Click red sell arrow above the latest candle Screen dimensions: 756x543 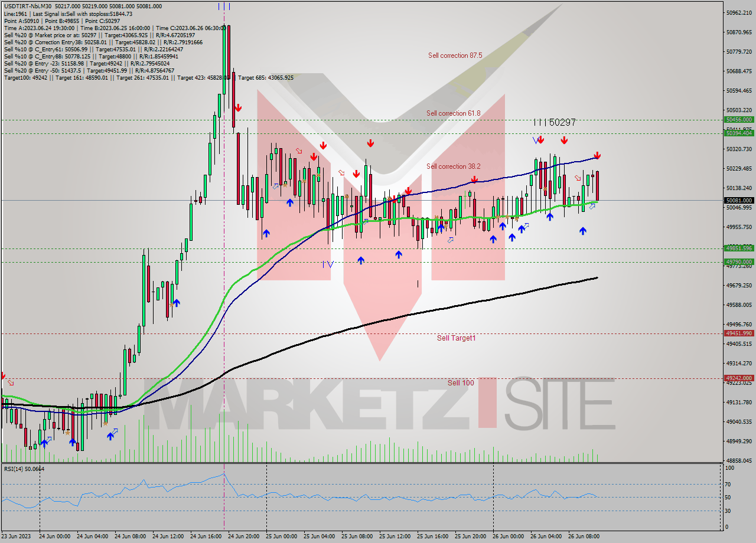597,155
